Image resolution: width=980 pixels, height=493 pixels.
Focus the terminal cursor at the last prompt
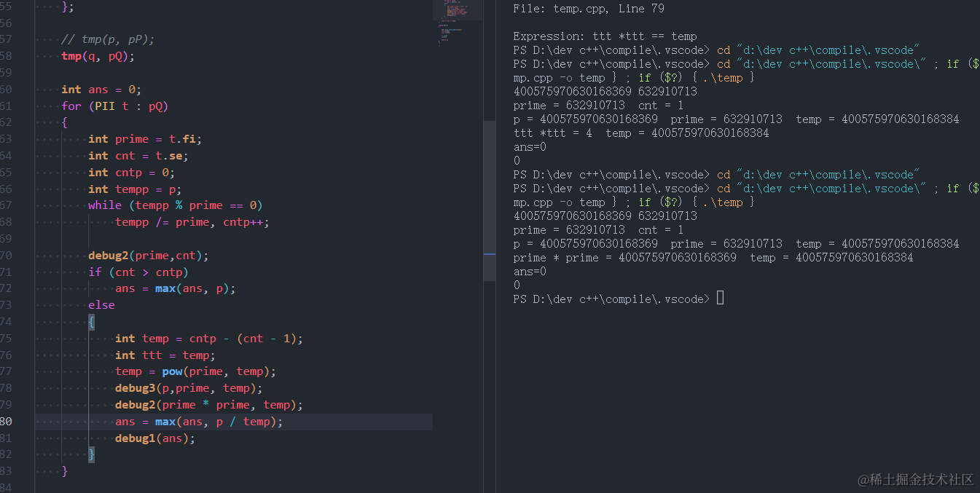(720, 298)
